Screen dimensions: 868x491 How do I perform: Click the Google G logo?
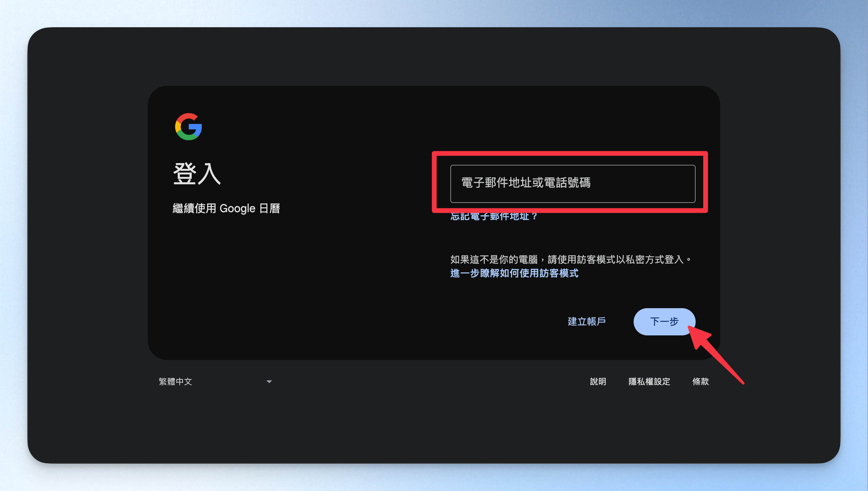[x=188, y=127]
